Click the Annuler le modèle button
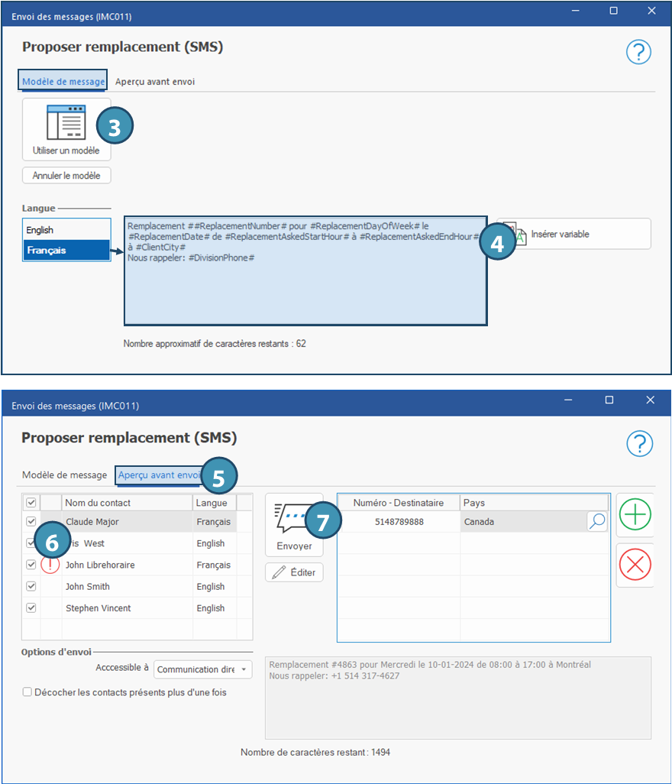The width and height of the screenshot is (672, 784). (66, 176)
